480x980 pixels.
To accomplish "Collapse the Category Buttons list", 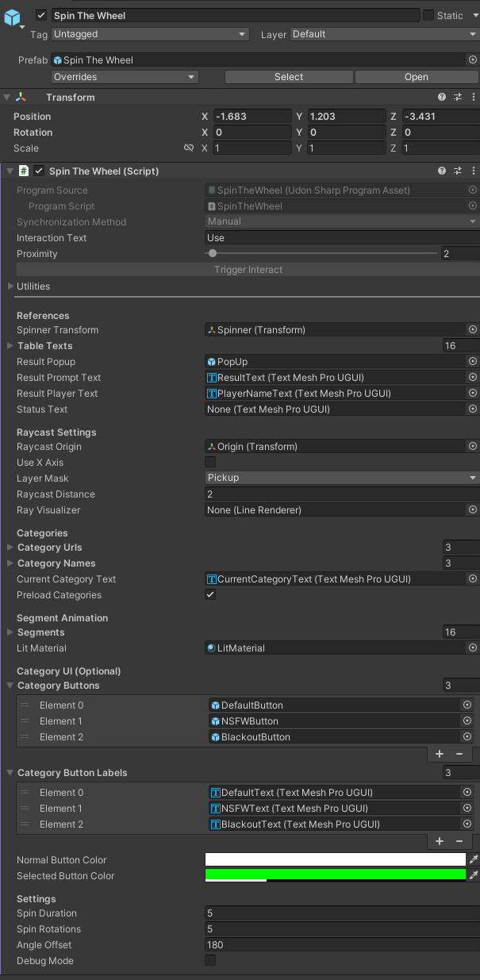I will [8, 686].
